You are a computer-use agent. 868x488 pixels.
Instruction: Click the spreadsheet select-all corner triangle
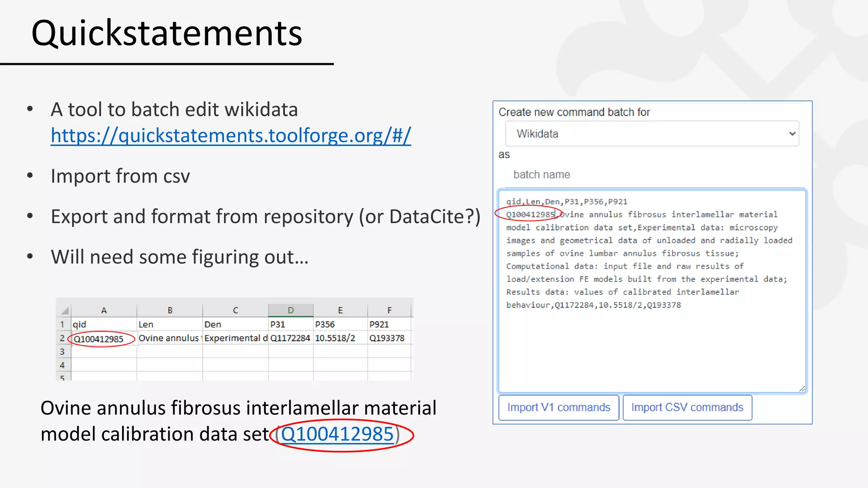[x=64, y=311]
